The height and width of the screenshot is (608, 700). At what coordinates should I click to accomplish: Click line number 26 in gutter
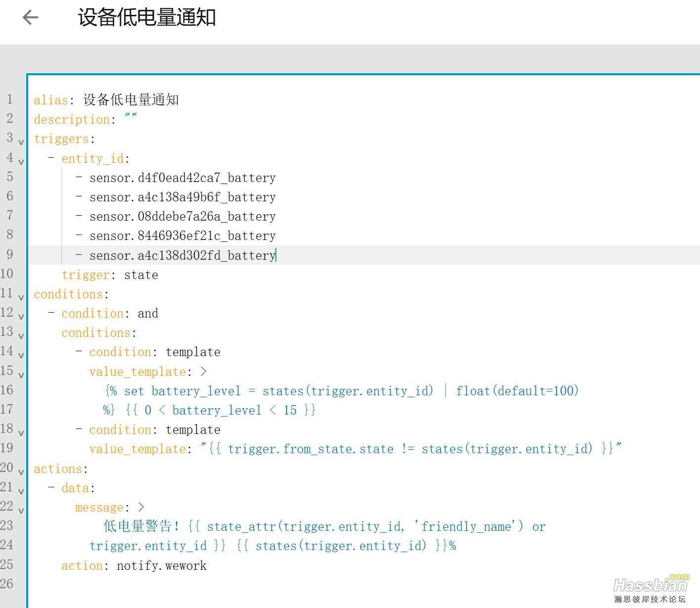[7, 584]
